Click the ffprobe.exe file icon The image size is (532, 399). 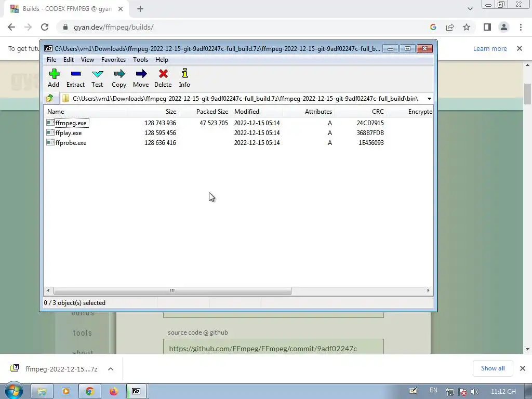(50, 142)
